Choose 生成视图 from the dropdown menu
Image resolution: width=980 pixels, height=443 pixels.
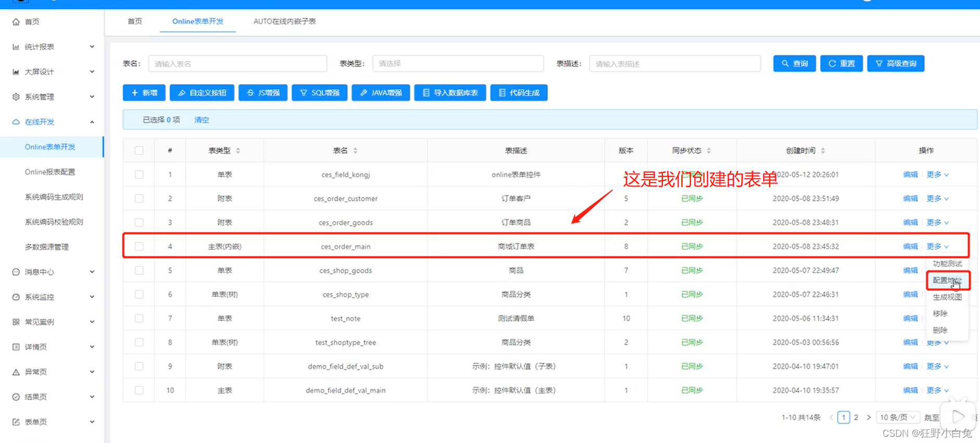tap(947, 297)
